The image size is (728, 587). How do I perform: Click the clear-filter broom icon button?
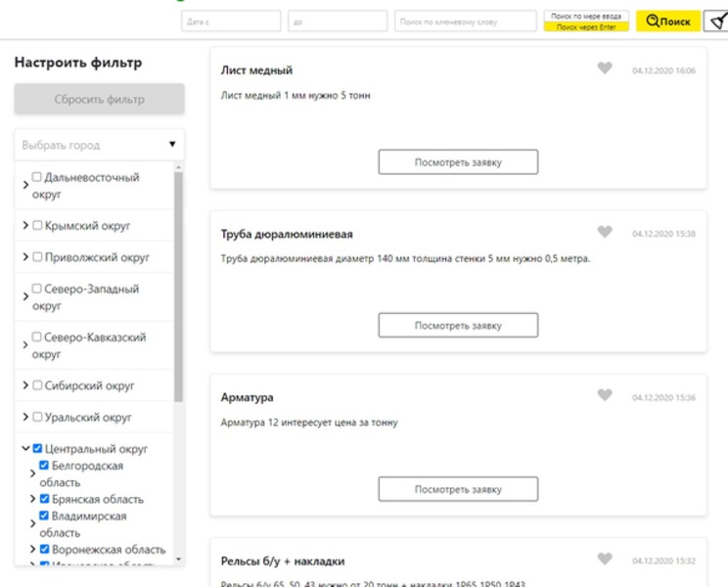tap(717, 22)
